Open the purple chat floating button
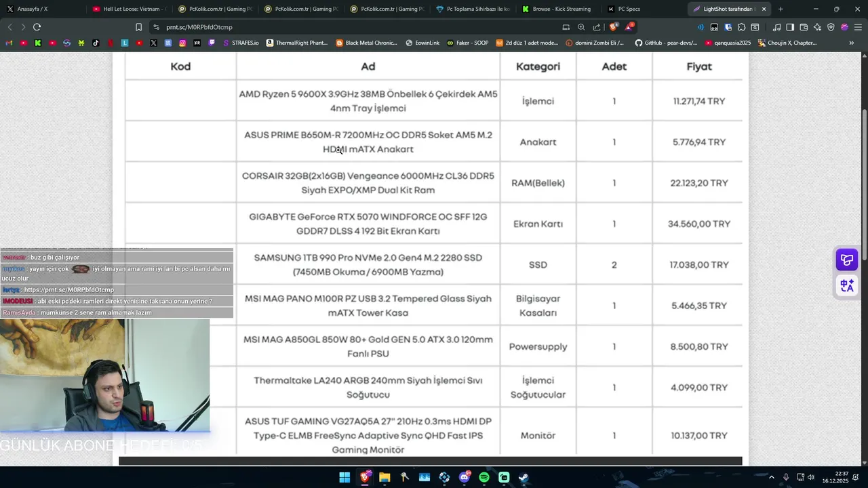Screen dimensions: 868x488 coord(847,260)
